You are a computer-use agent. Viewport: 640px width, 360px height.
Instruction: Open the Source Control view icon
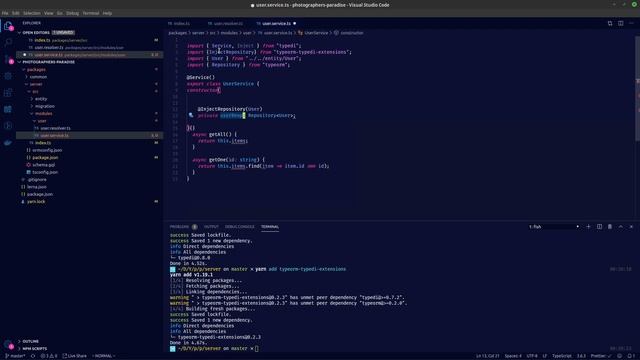pos(8,59)
